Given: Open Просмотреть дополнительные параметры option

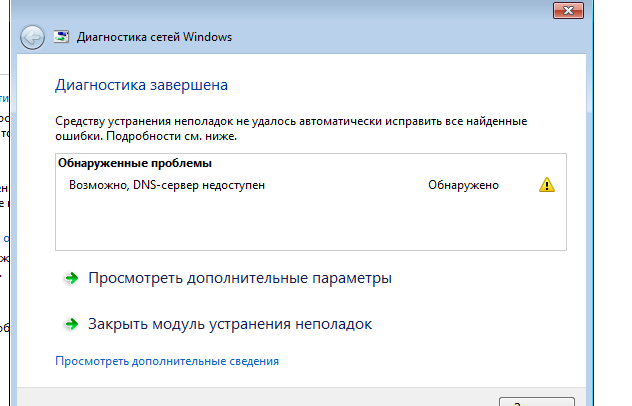Looking at the screenshot, I should (x=240, y=278).
